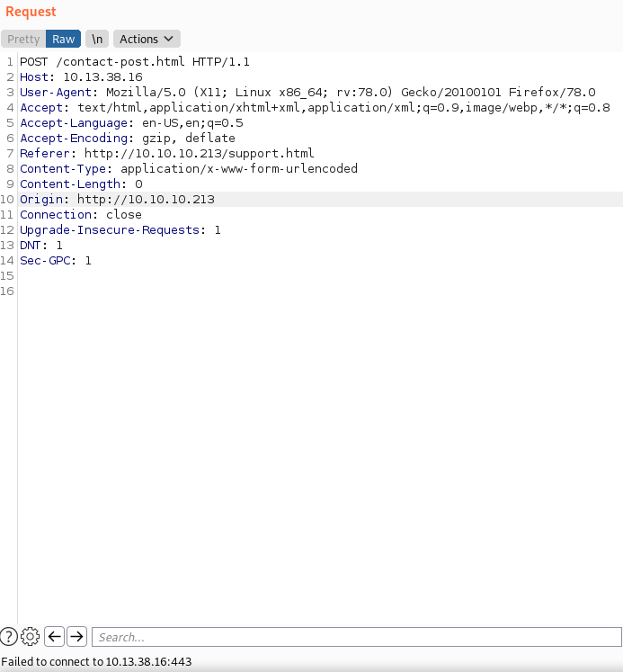Click the Referer support.html header line
Viewport: 623px width, 672px height.
166,154
